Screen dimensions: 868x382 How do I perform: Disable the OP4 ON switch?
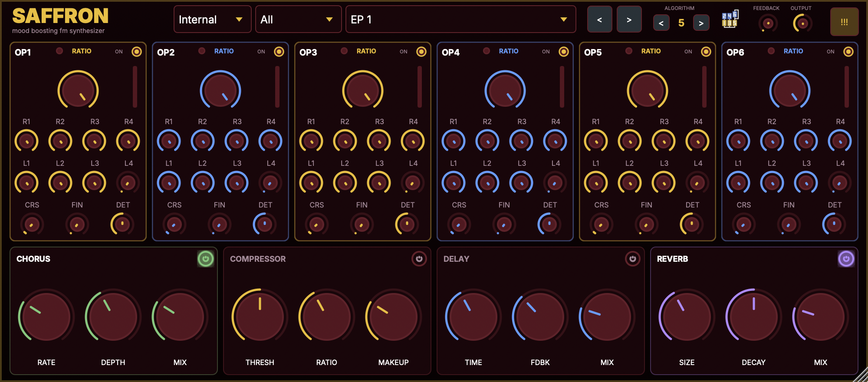pyautogui.click(x=564, y=52)
